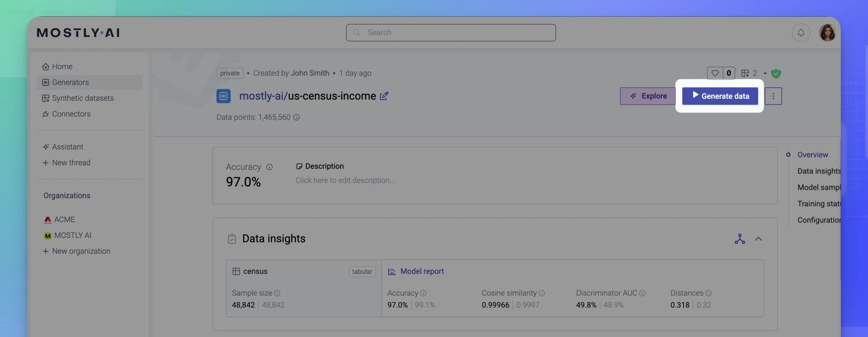Click the Distances info icon

(708, 293)
